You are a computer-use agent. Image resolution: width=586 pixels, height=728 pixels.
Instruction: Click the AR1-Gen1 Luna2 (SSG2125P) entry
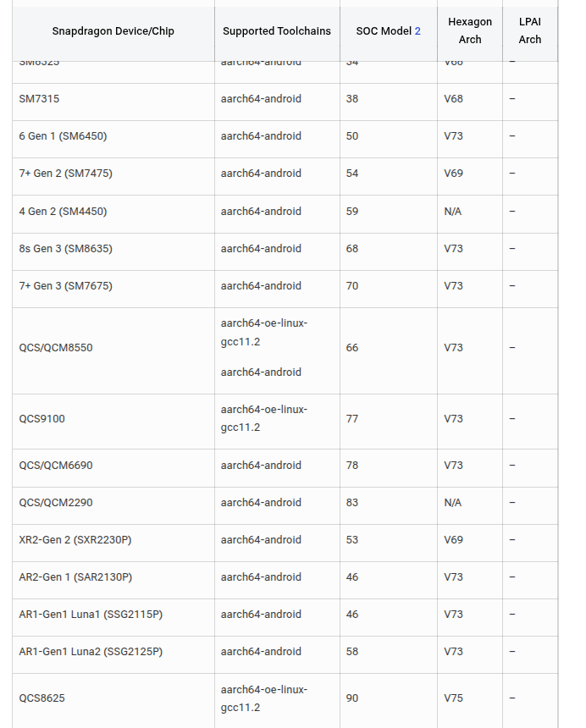click(91, 652)
